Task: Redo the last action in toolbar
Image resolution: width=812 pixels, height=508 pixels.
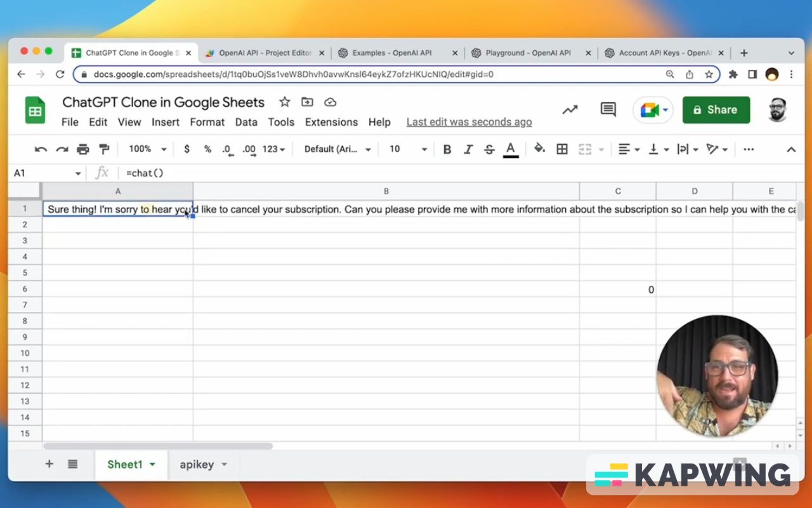Action: [x=62, y=149]
